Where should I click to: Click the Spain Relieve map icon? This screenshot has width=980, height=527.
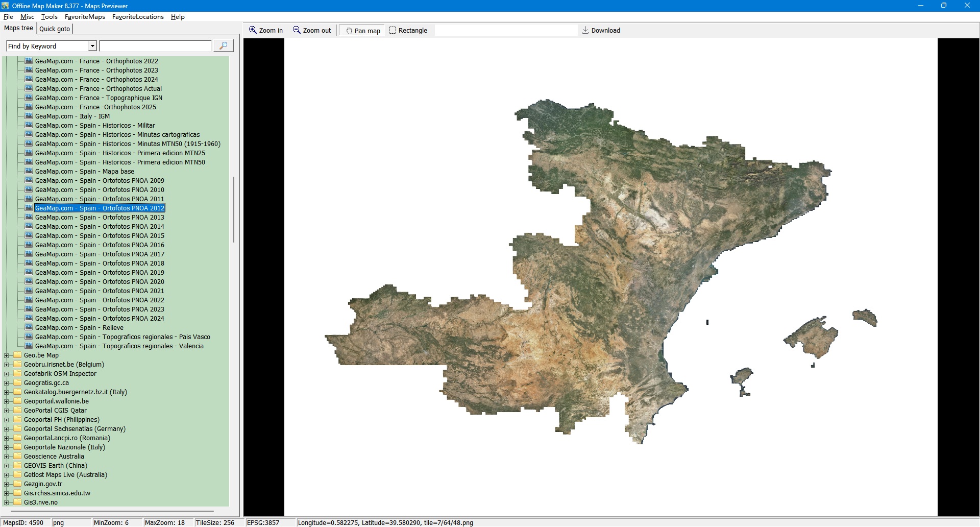tap(29, 328)
